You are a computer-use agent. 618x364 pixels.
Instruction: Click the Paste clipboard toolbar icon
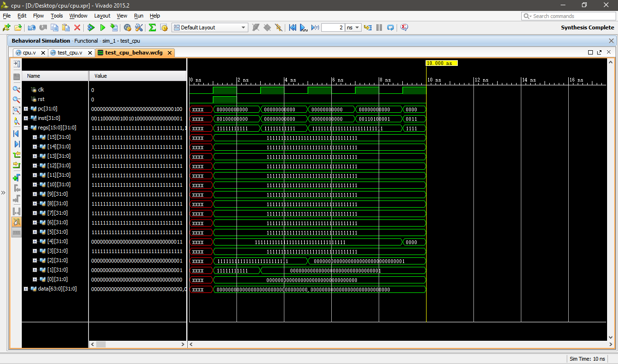66,27
